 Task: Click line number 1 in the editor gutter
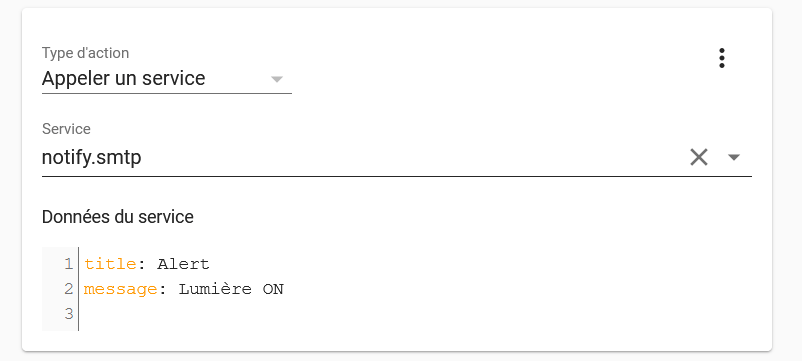[x=69, y=264]
